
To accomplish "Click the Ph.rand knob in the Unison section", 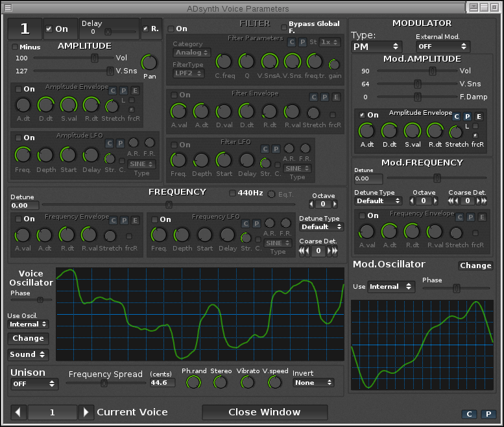I will pyautogui.click(x=193, y=382).
